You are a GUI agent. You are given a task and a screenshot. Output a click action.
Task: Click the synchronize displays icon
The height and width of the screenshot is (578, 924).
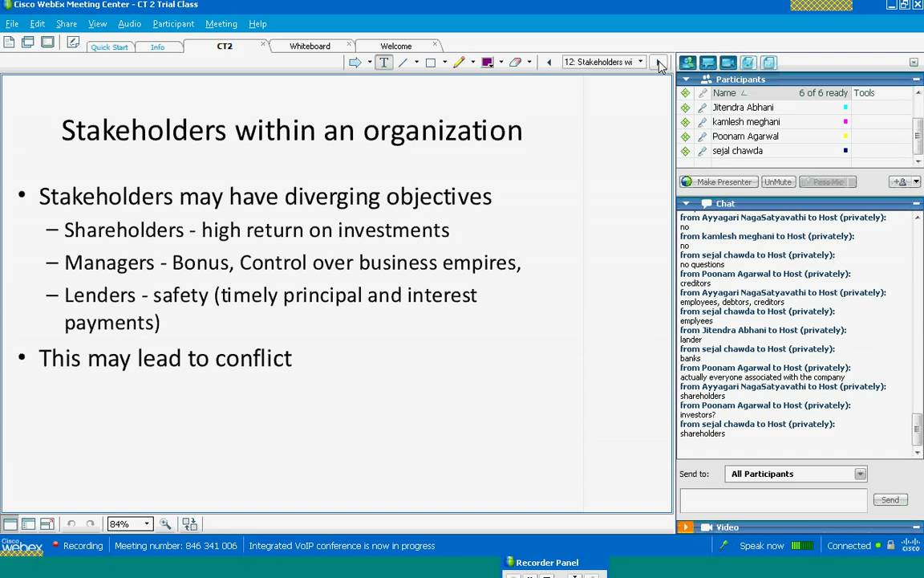(190, 523)
